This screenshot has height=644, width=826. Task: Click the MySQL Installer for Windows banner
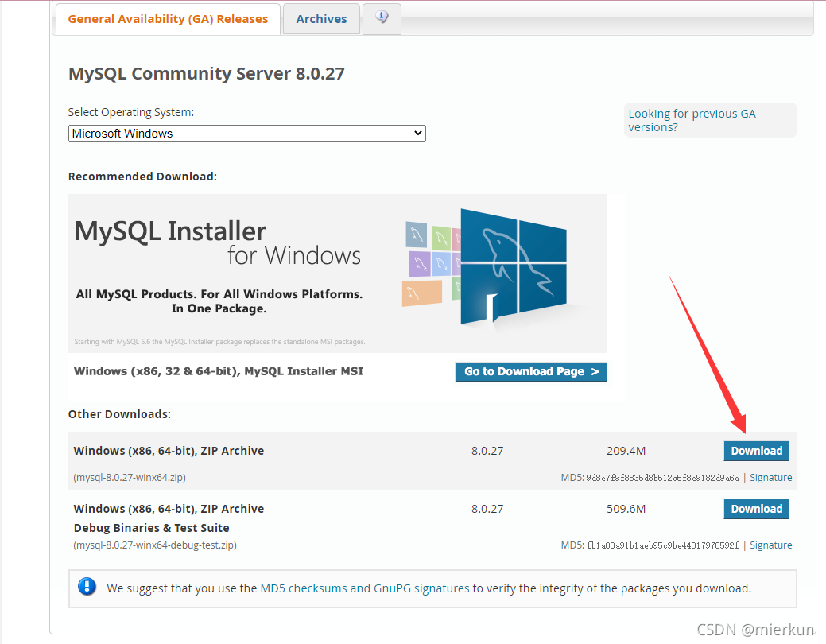337,273
